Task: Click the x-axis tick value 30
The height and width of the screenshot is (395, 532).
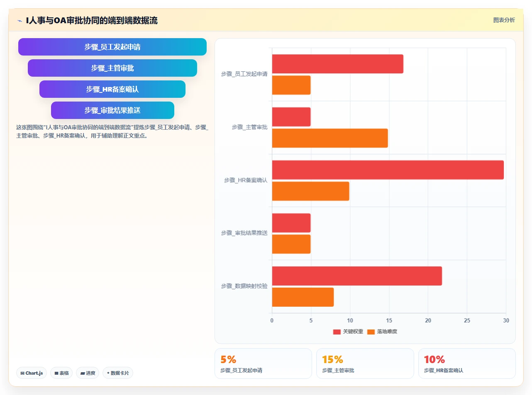Action: pyautogui.click(x=506, y=320)
